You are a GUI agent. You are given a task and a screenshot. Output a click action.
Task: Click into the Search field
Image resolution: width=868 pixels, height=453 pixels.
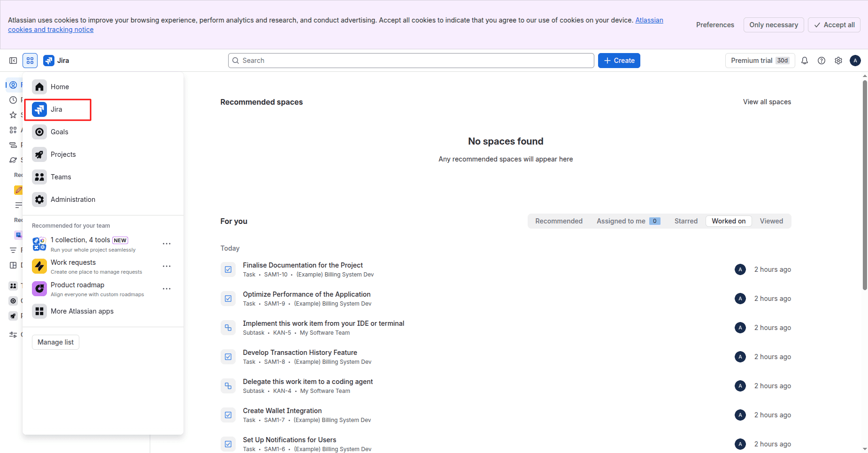pos(411,61)
